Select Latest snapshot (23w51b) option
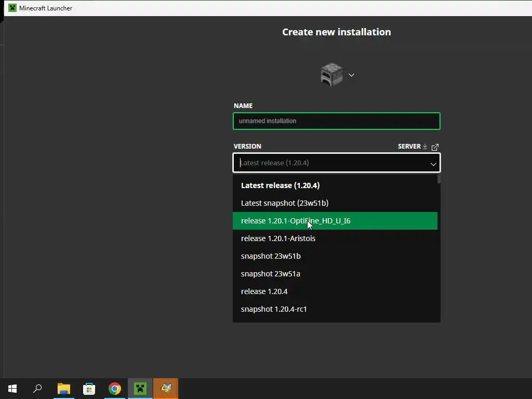Screen dimensions: 532x399 335,203
